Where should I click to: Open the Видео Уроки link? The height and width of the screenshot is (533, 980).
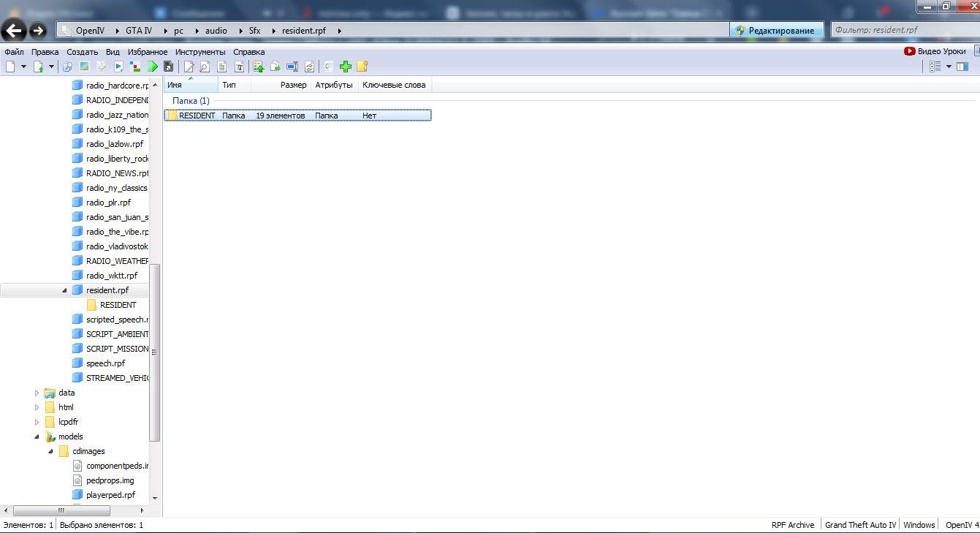click(x=935, y=51)
